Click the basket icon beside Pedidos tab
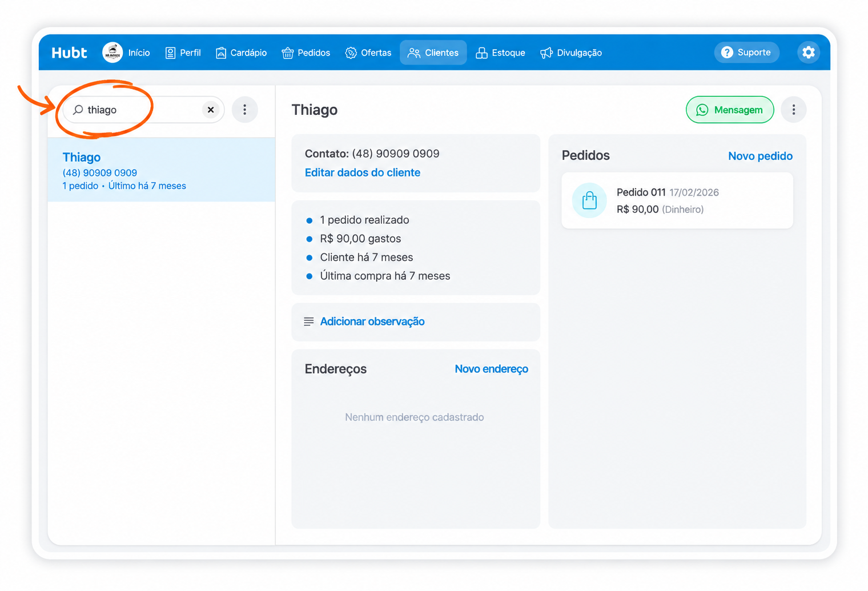This screenshot has width=868, height=591. point(288,53)
